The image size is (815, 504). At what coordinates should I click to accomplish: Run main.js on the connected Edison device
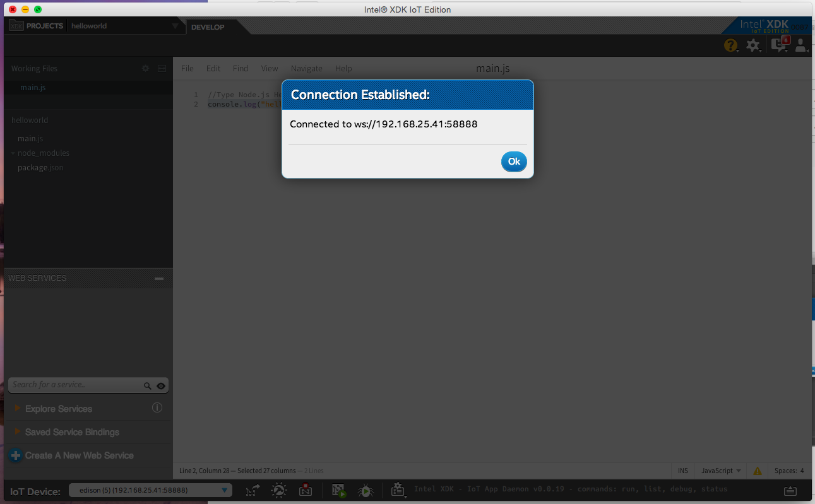click(x=339, y=490)
